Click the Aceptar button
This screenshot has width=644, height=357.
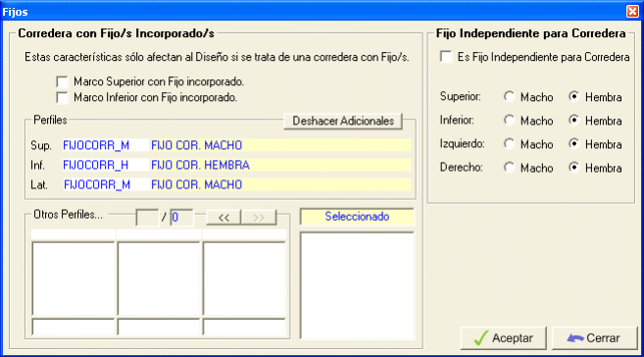(503, 338)
